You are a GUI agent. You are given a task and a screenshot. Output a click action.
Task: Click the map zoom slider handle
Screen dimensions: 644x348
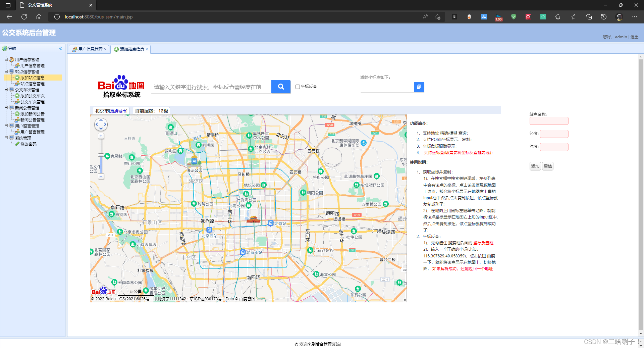(101, 155)
